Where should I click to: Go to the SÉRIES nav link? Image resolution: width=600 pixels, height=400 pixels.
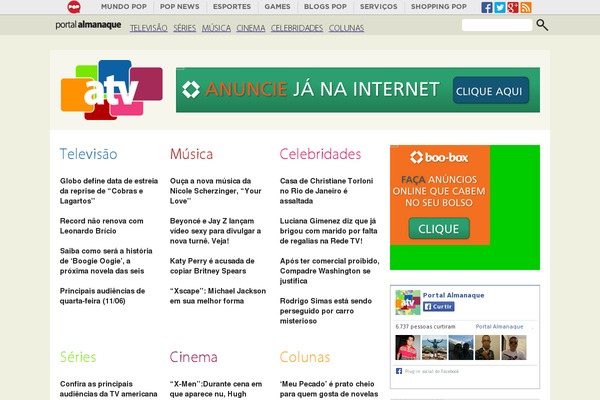tap(184, 28)
